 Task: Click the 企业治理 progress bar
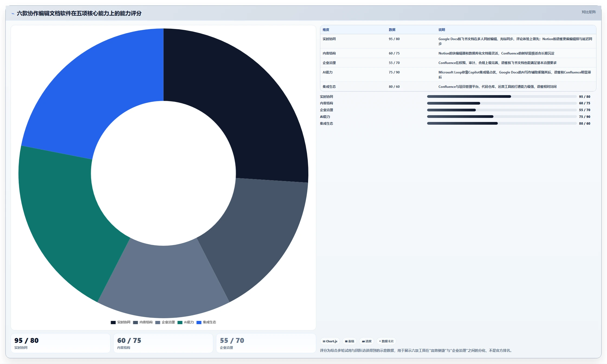(502, 110)
